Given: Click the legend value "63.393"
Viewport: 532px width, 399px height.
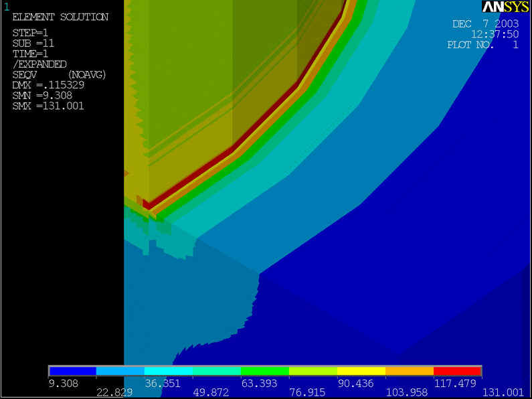Looking at the screenshot, I should pyautogui.click(x=259, y=384).
